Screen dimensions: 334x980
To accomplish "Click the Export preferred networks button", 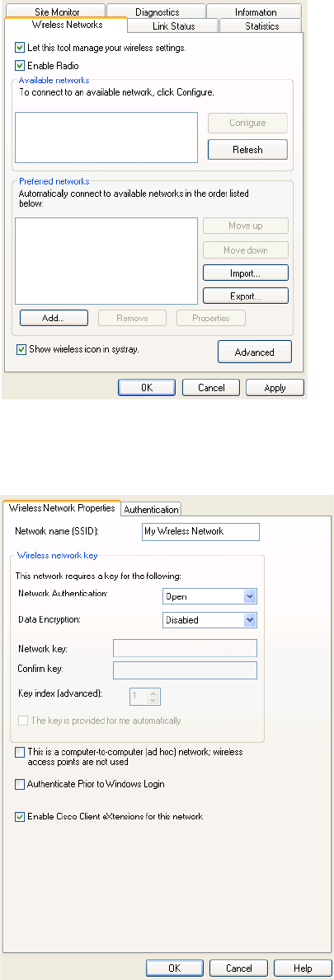I will point(245,296).
